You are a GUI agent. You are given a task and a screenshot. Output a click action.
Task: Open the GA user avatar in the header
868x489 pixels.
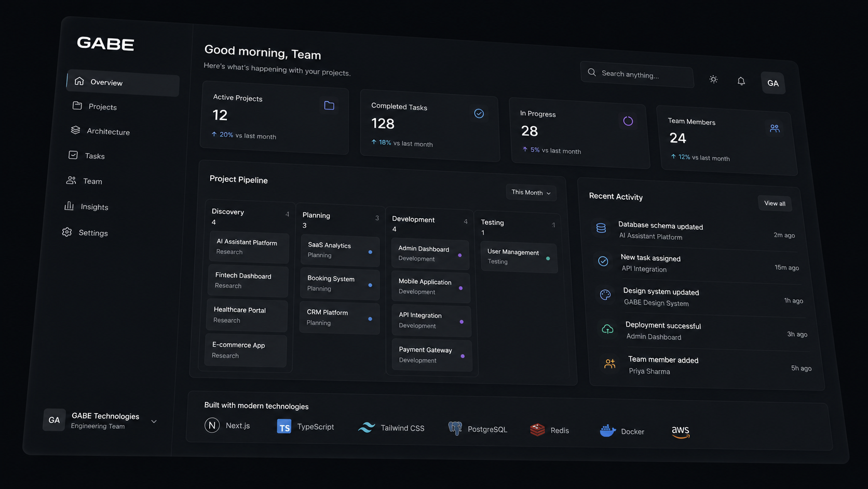(x=773, y=83)
